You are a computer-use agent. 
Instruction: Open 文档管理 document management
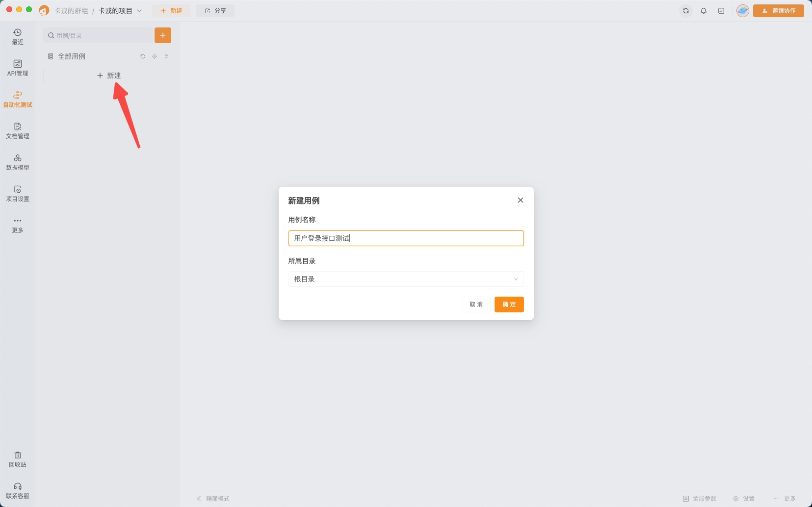coord(18,130)
